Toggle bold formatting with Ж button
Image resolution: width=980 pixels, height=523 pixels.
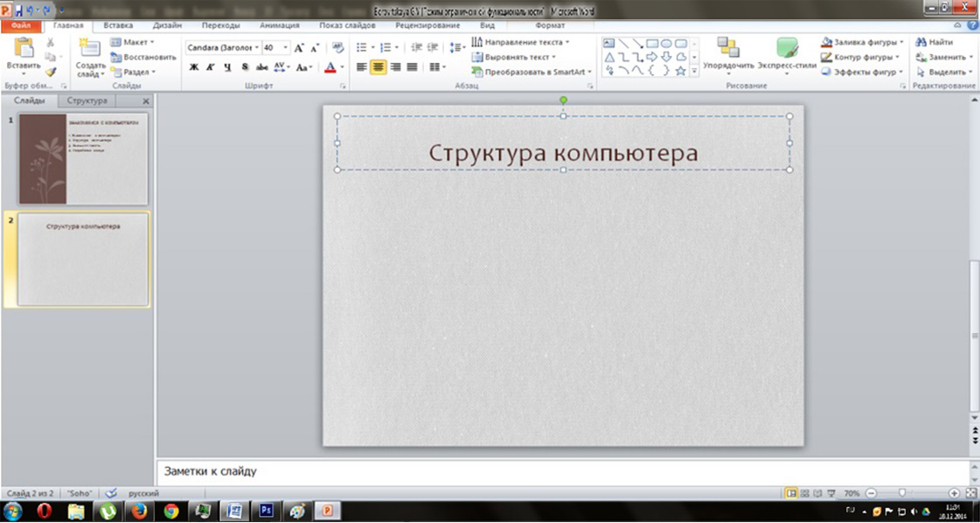pyautogui.click(x=194, y=67)
